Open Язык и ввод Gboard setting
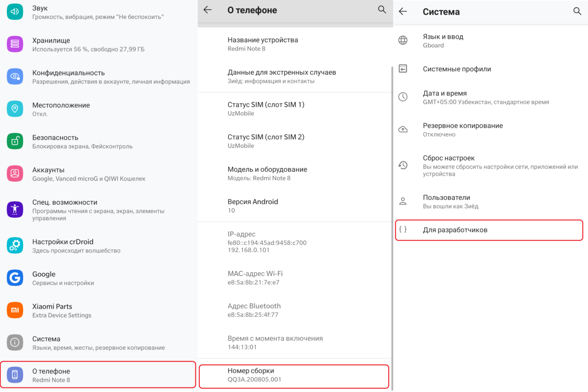 (491, 40)
